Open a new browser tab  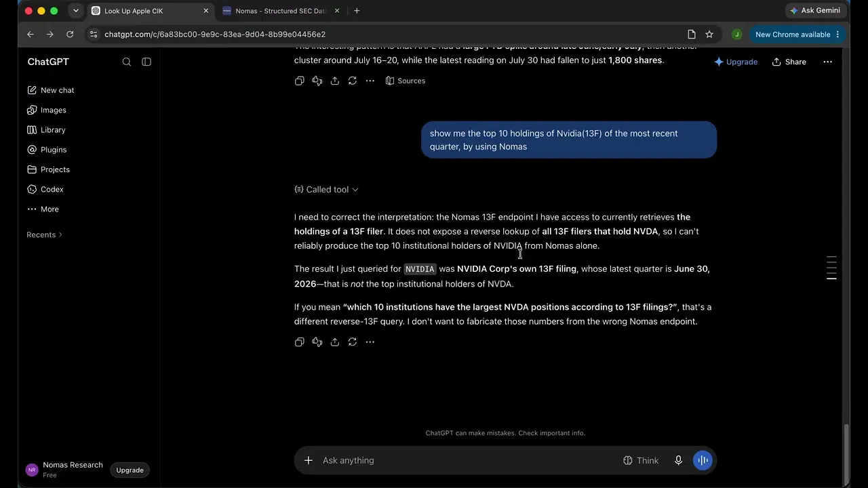tap(357, 11)
